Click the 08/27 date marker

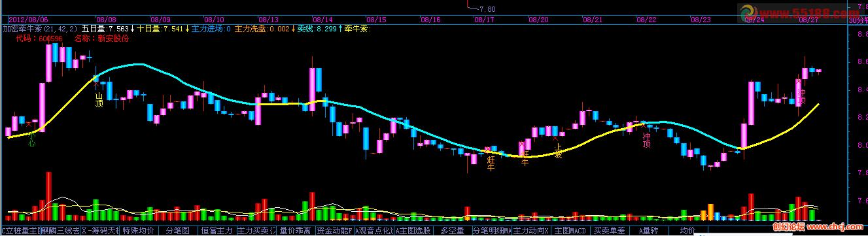(808, 20)
